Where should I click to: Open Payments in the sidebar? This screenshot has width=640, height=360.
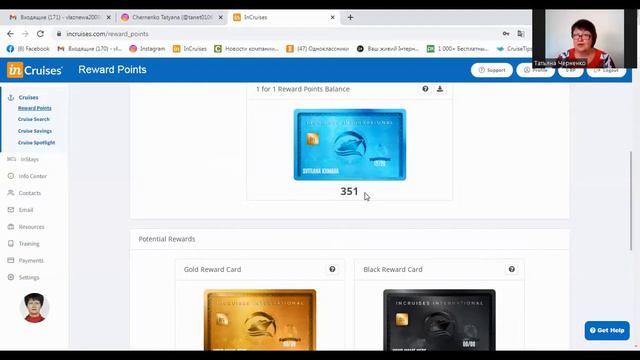click(31, 260)
